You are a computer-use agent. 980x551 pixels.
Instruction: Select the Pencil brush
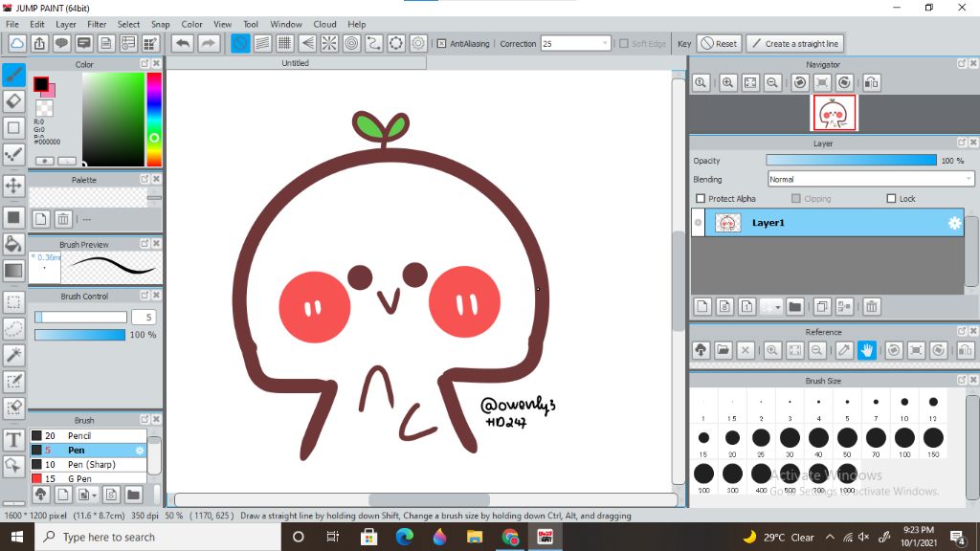click(x=88, y=436)
